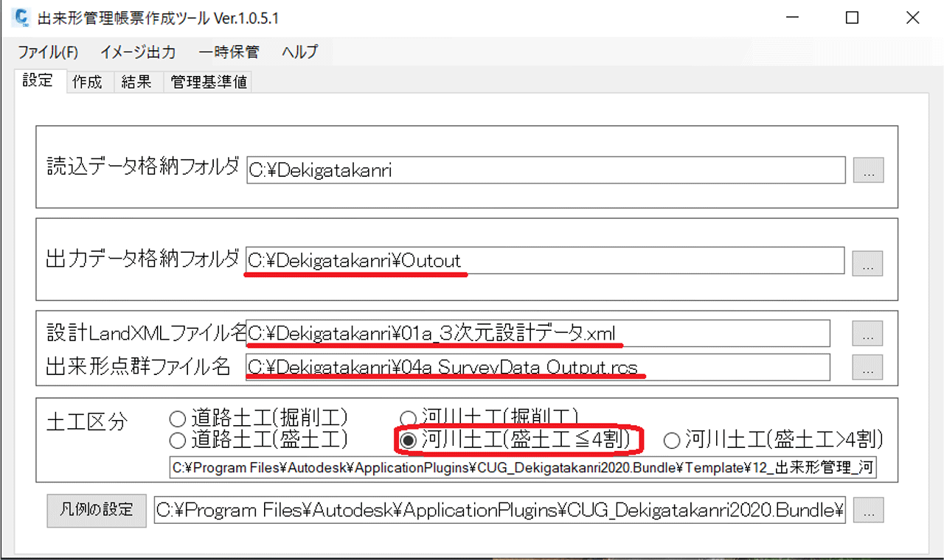
Task: Select 道路土工(掘削工) radio option
Action: [x=178, y=419]
